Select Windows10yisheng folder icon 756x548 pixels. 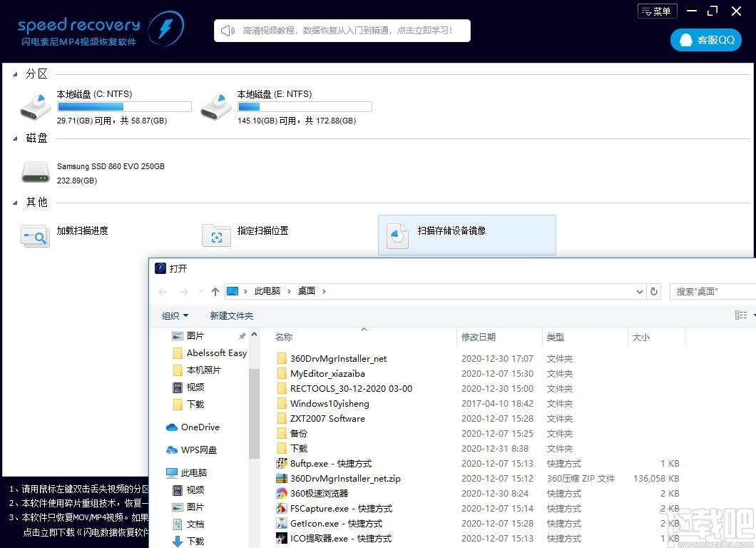pos(282,403)
